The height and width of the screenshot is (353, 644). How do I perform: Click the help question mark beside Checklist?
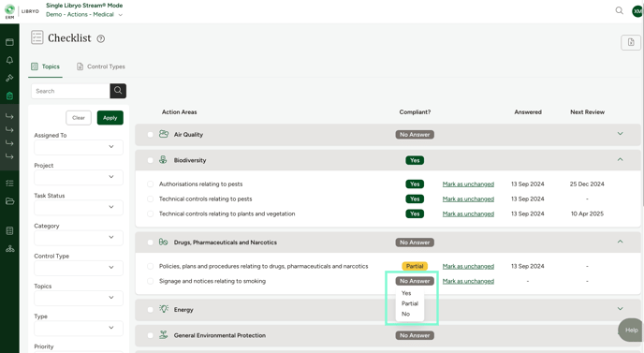101,38
